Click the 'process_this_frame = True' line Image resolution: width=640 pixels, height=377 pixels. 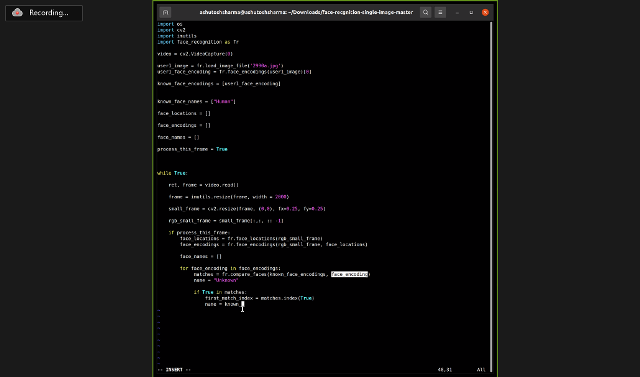192,149
